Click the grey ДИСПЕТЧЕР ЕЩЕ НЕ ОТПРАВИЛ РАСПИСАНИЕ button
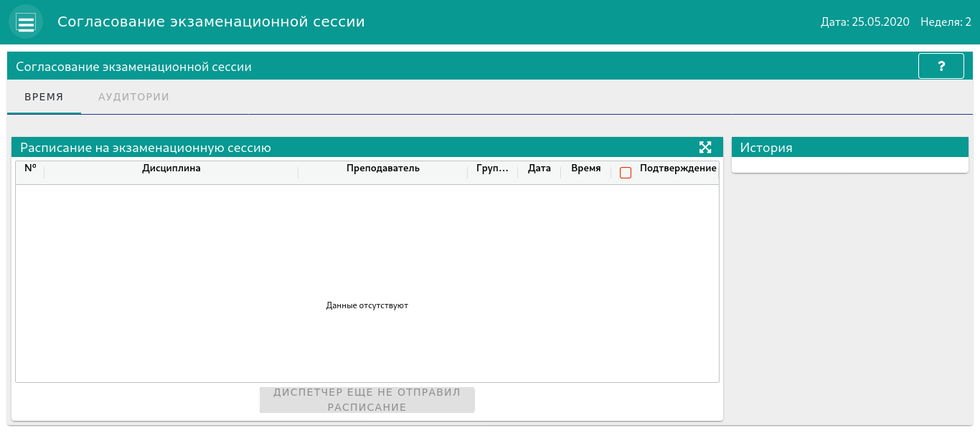This screenshot has height=438, width=980. [x=367, y=400]
